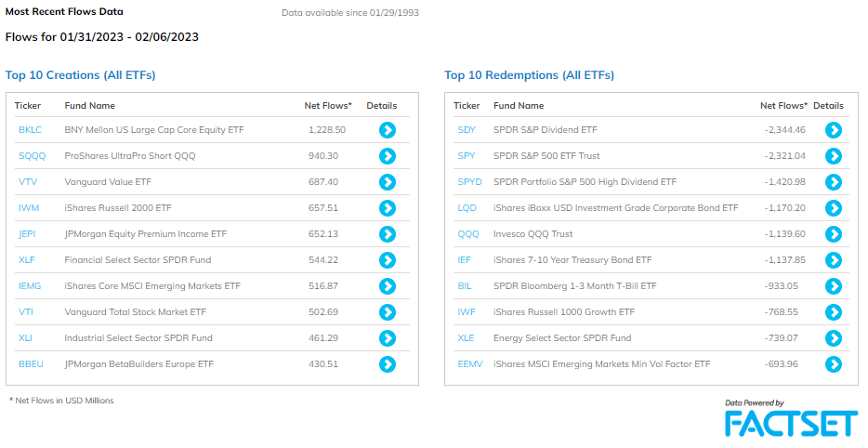Open details arrow for XLE row
The width and height of the screenshot is (868, 448).
(834, 338)
